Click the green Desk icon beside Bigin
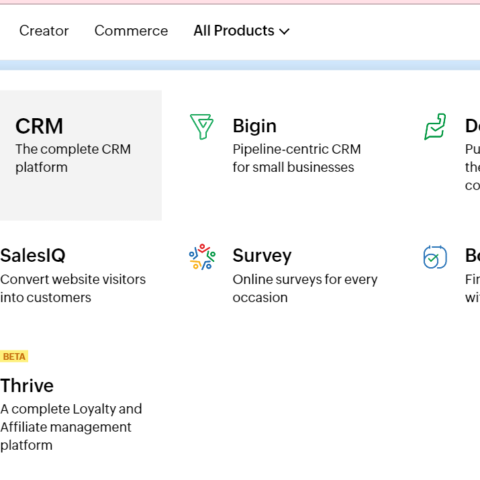 [435, 127]
